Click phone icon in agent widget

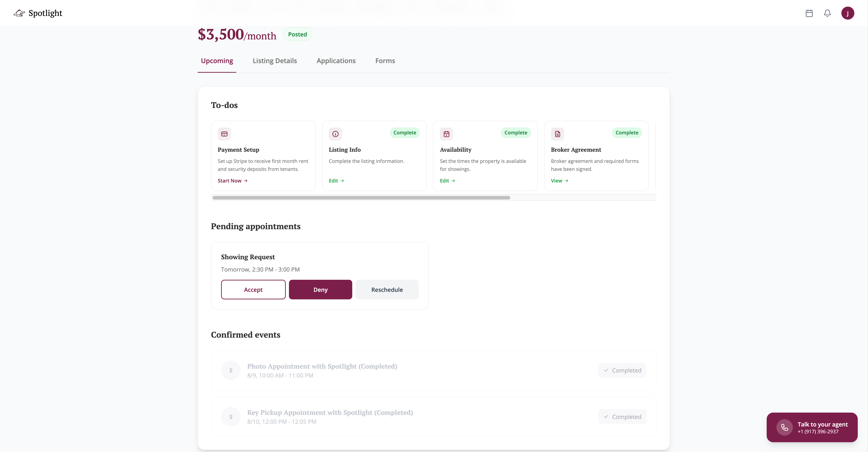tap(784, 427)
